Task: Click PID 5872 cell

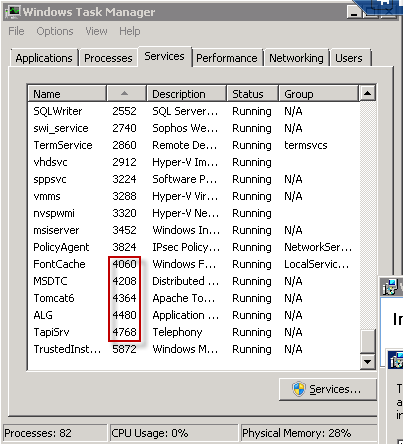Action: 124,349
